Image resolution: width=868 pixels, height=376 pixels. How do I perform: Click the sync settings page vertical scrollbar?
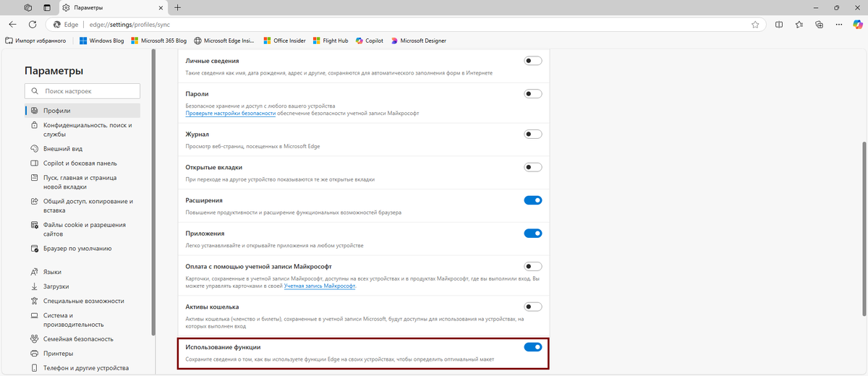pyautogui.click(x=864, y=228)
